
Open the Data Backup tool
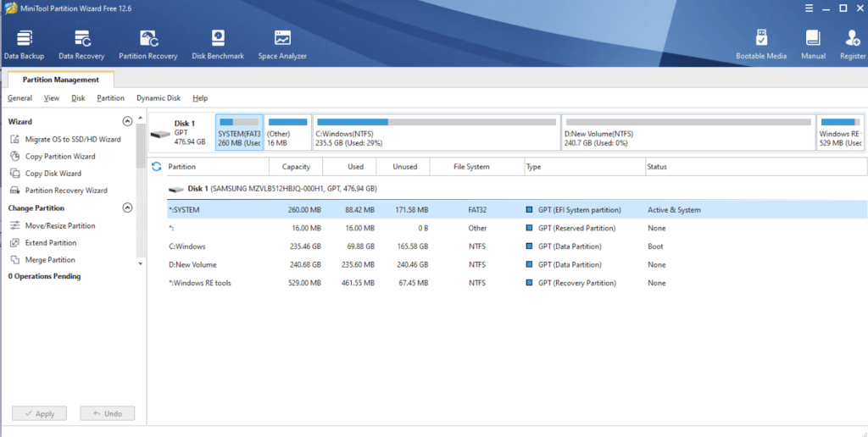pos(24,45)
